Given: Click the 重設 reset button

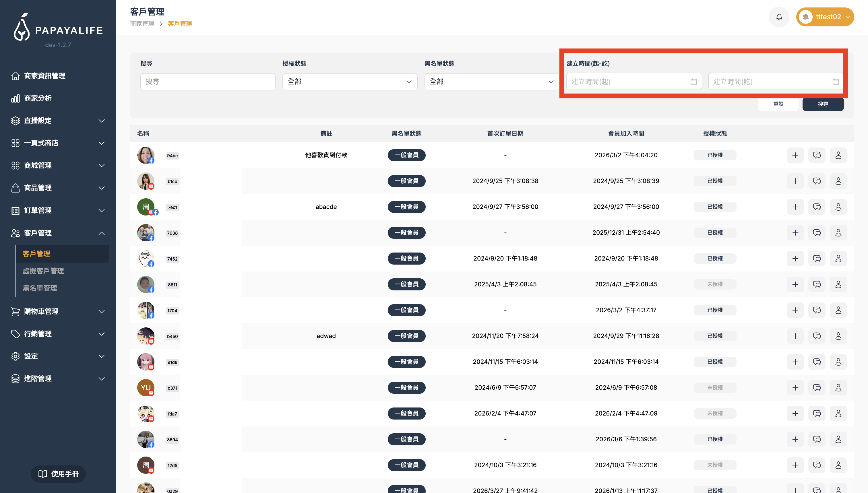Looking at the screenshot, I should tap(778, 104).
